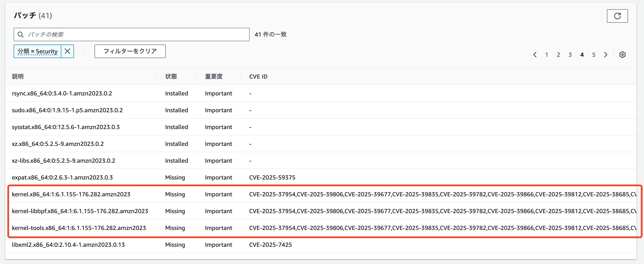Image resolution: width=644 pixels, height=264 pixels.
Task: Jump to page 2 of patches
Action: tap(558, 55)
